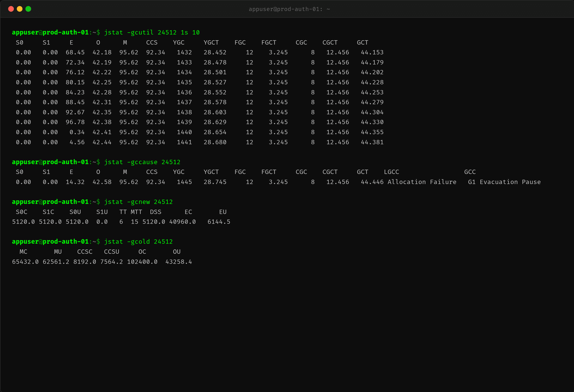
Task: Click the EU value 6144.5
Action: [219, 222]
